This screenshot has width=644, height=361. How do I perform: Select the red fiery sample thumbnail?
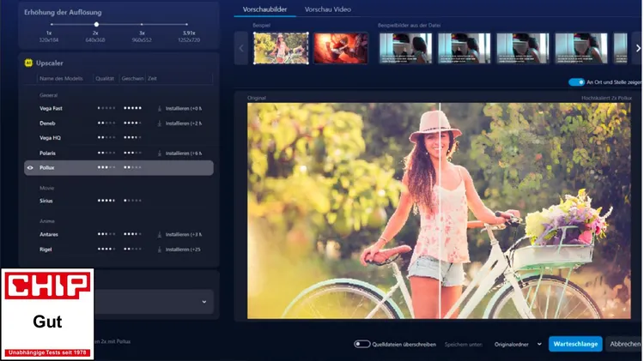[341, 48]
